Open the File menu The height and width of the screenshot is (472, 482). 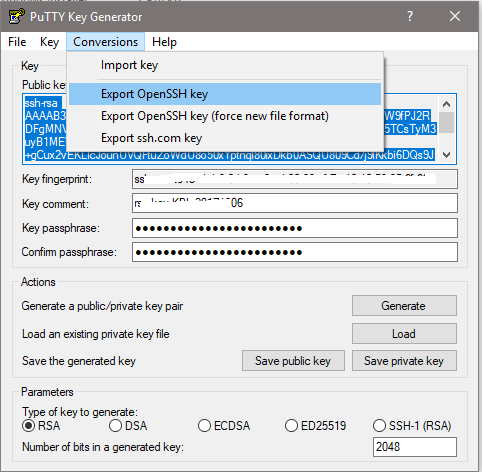17,42
